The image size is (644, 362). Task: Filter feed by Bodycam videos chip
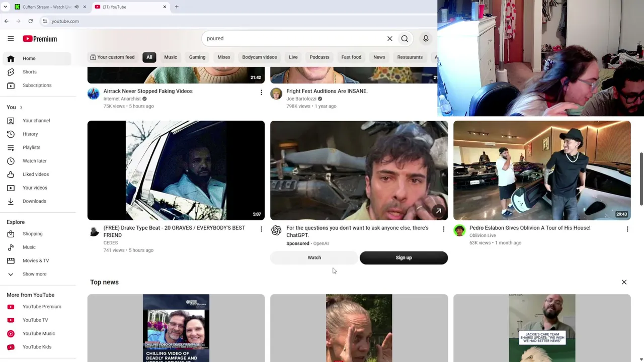coord(260,57)
